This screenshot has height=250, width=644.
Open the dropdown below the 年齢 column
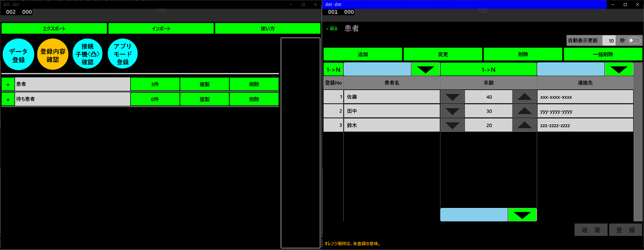pyautogui.click(x=522, y=215)
